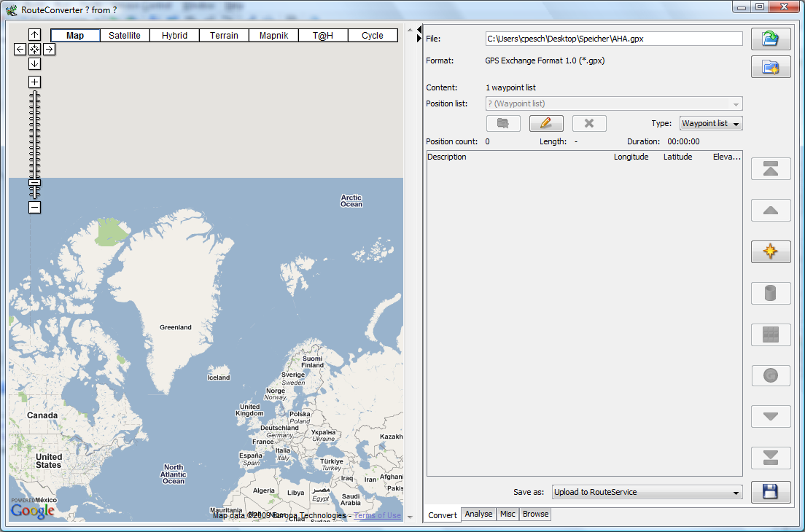Screen dimensions: 805x532
Task: Zoom in the map with plus button
Action: pos(34,82)
